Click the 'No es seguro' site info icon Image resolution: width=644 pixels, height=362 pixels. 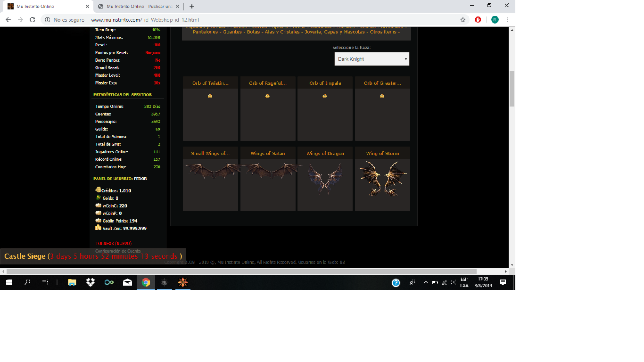(48, 20)
